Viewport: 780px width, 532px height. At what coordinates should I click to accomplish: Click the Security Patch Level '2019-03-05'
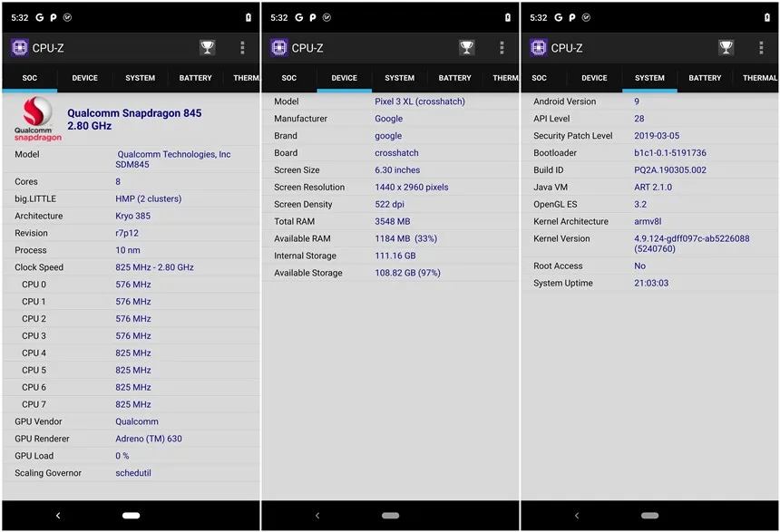pos(657,136)
